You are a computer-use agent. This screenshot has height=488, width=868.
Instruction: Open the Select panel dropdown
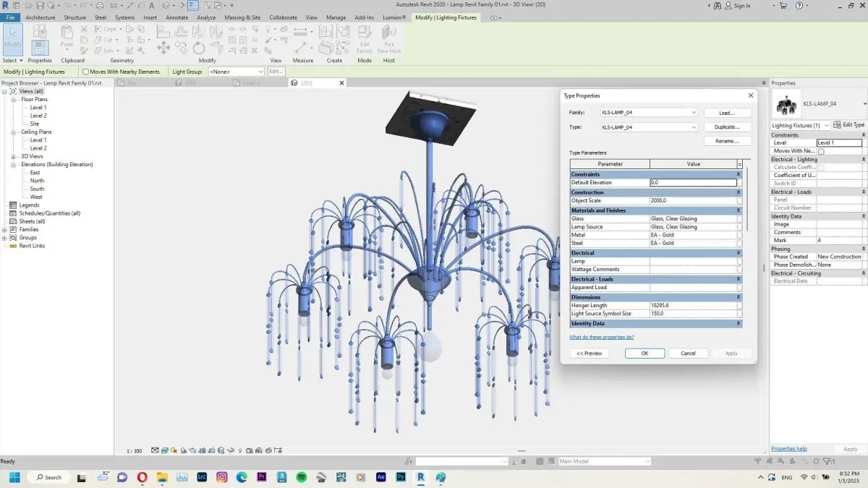(12, 61)
